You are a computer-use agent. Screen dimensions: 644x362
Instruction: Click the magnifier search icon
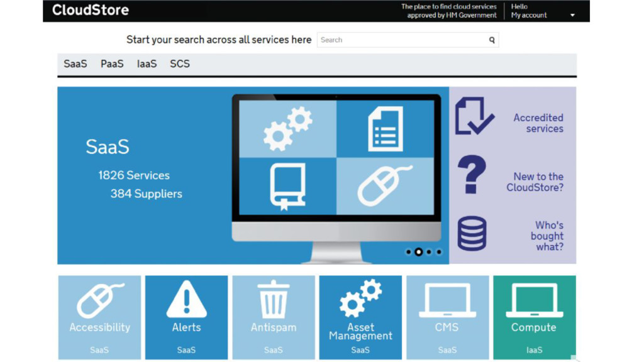[492, 40]
